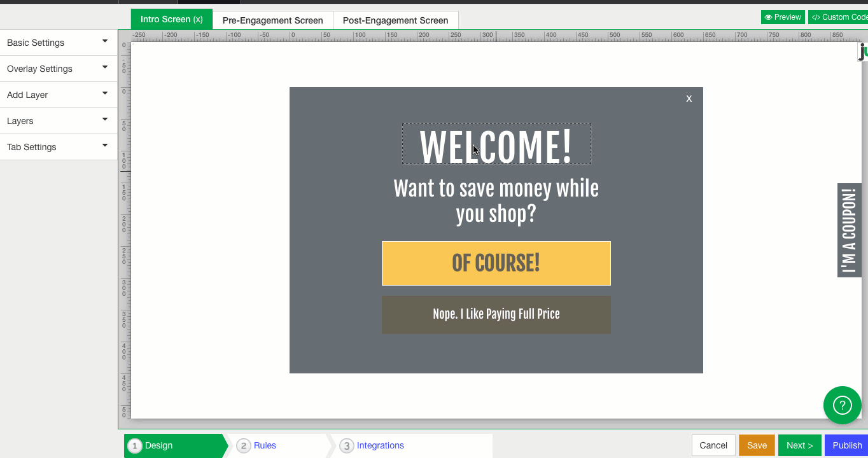The height and width of the screenshot is (458, 868).
Task: Publish the promotion
Action: tap(846, 445)
